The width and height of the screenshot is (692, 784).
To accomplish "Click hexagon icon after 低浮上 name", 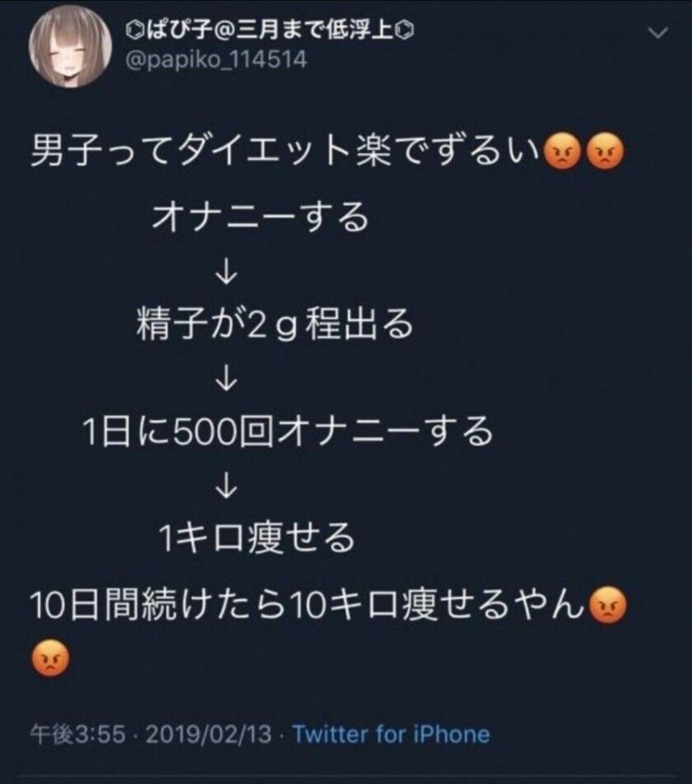I will click(405, 32).
